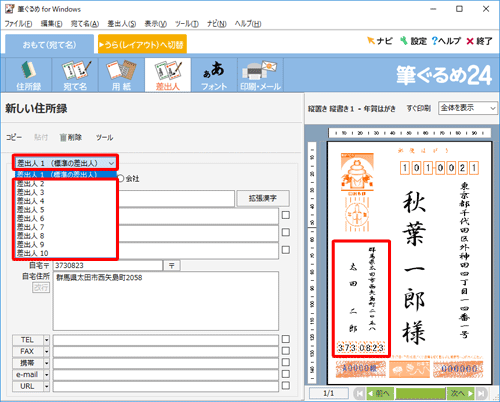
Task: Open the 携帯 label dropdown arrow
Action: tap(47, 363)
